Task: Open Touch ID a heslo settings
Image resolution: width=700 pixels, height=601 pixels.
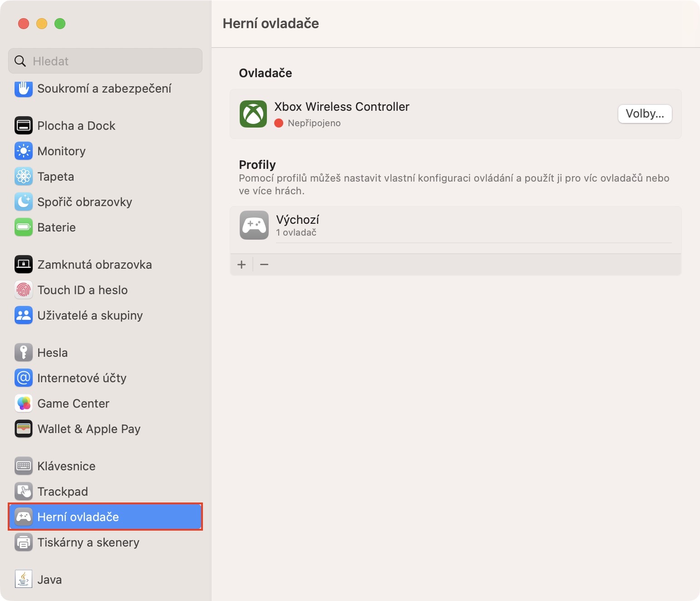Action: click(82, 290)
